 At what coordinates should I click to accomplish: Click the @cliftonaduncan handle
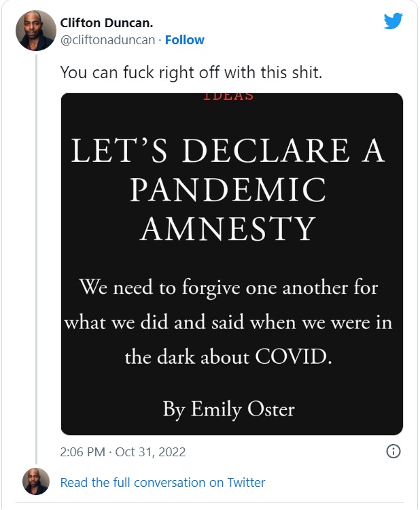108,40
